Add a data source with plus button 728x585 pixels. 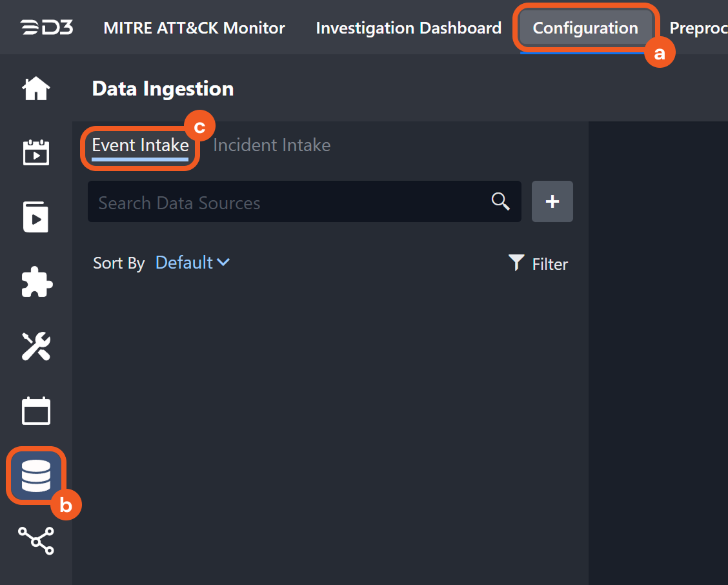tap(552, 201)
